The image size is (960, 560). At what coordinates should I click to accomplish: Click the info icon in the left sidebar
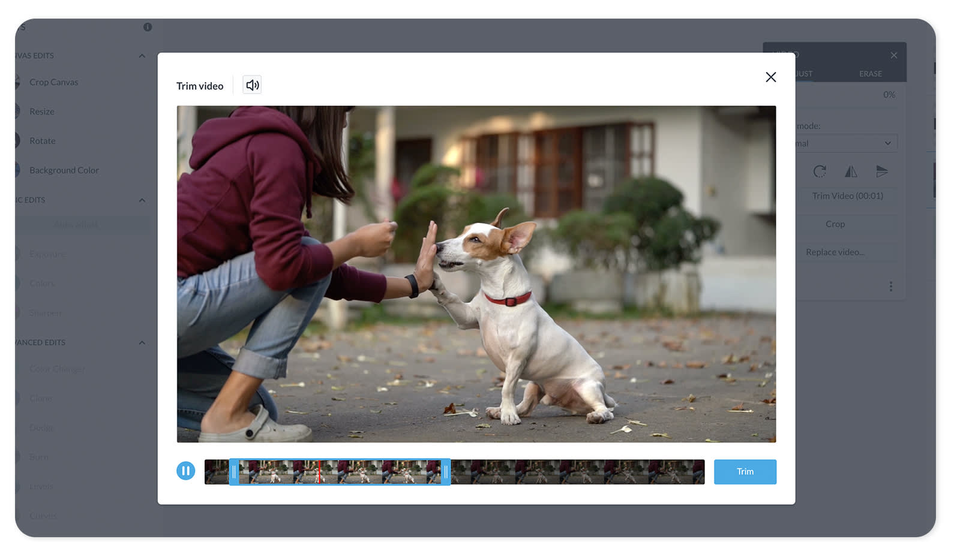point(148,27)
